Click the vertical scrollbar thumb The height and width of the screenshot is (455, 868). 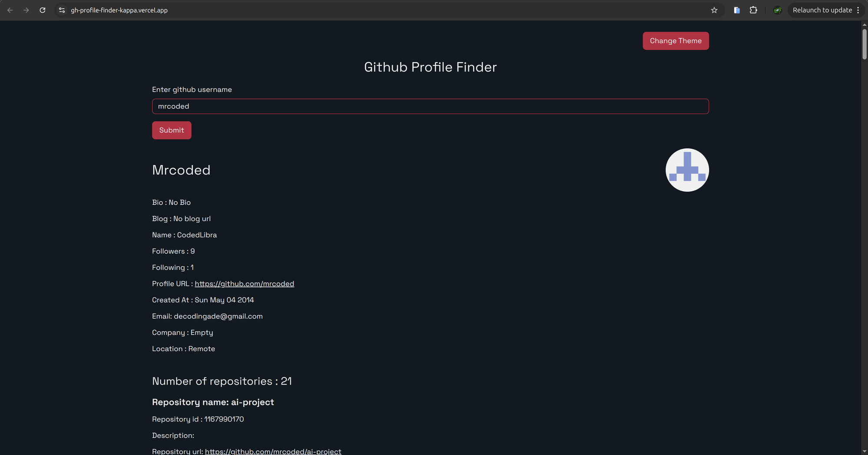click(x=864, y=43)
